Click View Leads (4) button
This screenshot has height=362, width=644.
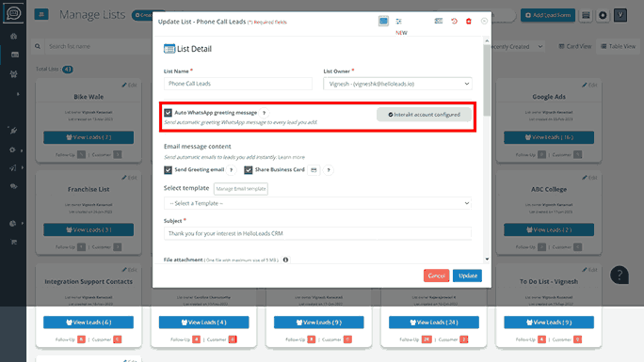(203, 323)
